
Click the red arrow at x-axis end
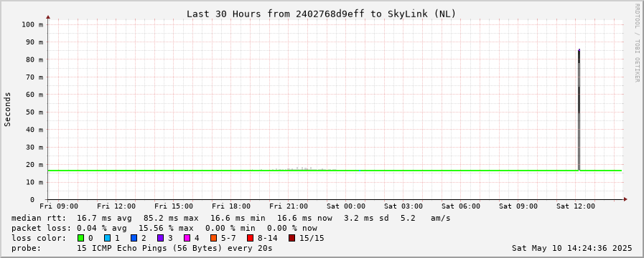pos(625,199)
